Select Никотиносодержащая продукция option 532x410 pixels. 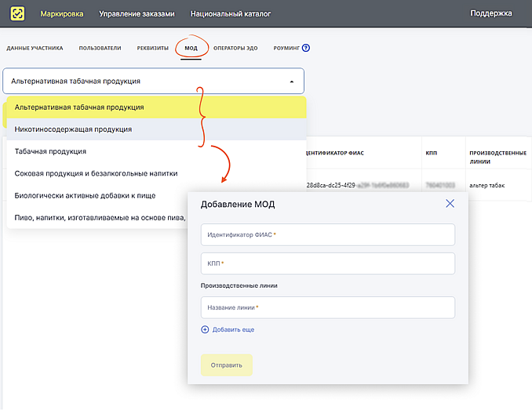click(73, 129)
